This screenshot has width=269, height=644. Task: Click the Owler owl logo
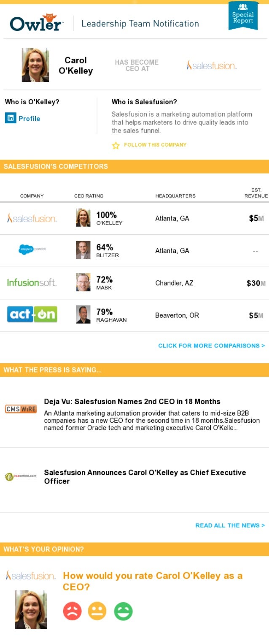coord(37,23)
